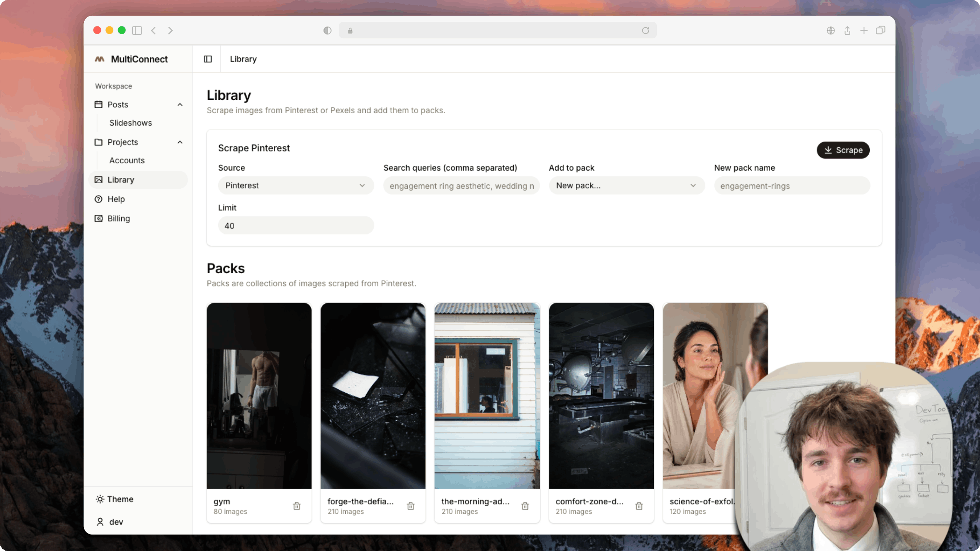This screenshot has width=980, height=551.
Task: Select Library in the sidebar
Action: 138,180
